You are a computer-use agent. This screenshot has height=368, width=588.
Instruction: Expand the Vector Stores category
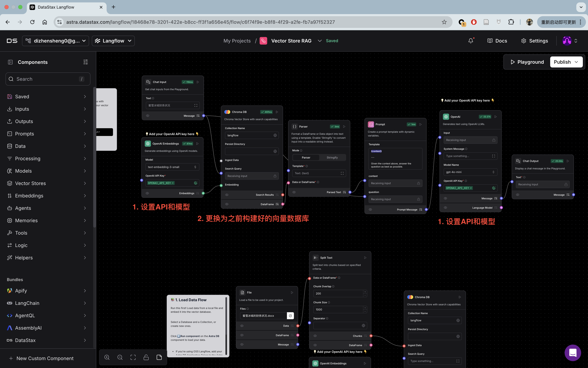coord(47,183)
